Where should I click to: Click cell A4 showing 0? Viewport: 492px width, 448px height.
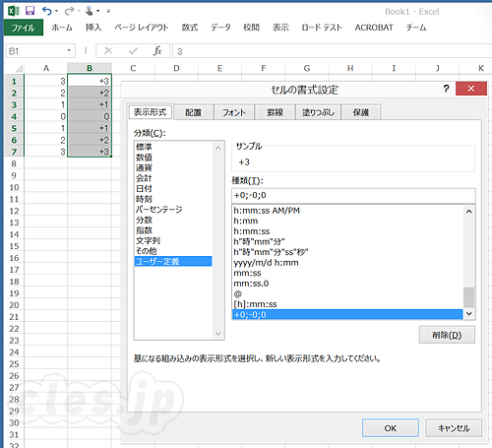pyautogui.click(x=46, y=116)
